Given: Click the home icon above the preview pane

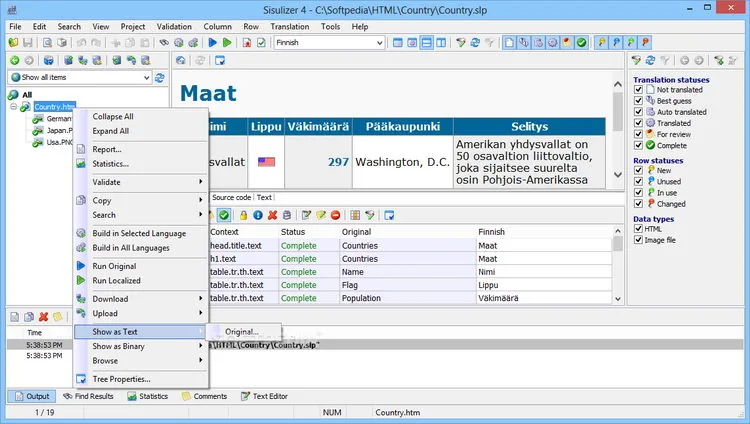Looking at the screenshot, I should pyautogui.click(x=181, y=60).
